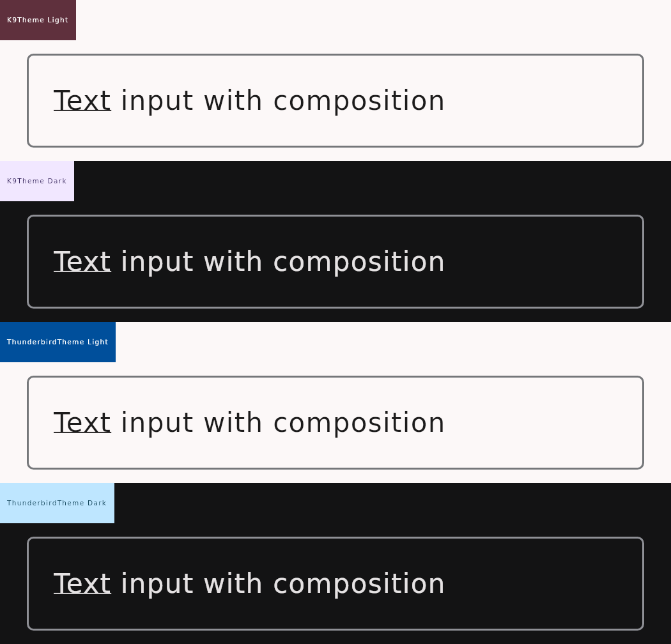Focus the text input under ThunderbirdTheme Light

point(335,422)
